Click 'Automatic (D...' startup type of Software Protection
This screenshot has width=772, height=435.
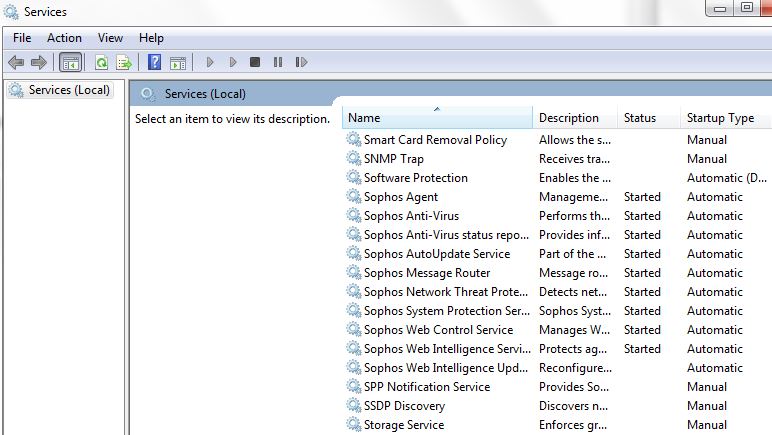coord(727,178)
